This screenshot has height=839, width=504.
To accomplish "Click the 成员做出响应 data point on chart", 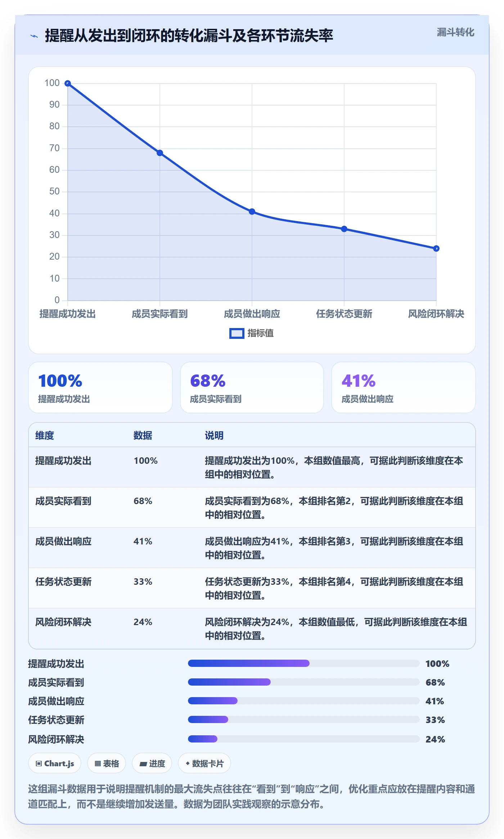I will click(x=252, y=212).
